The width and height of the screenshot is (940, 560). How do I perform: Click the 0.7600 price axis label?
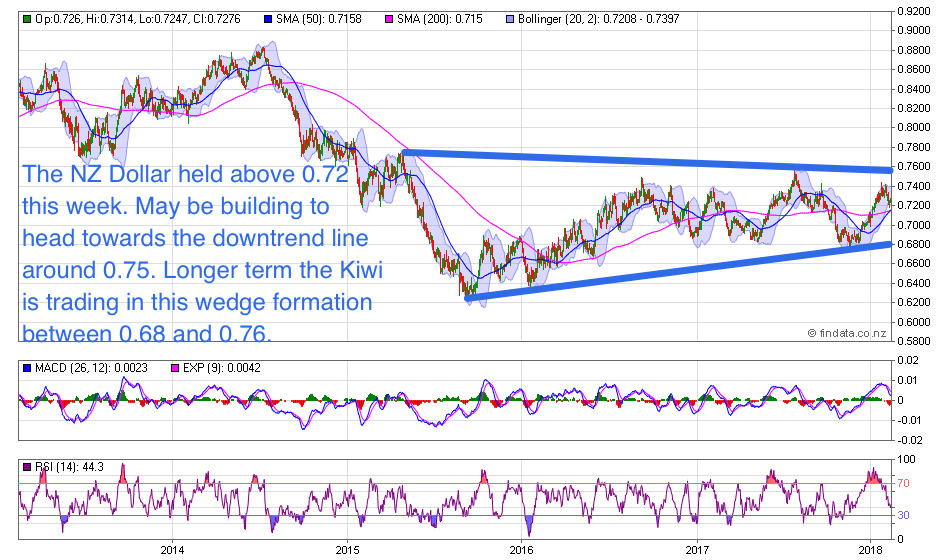[x=914, y=167]
